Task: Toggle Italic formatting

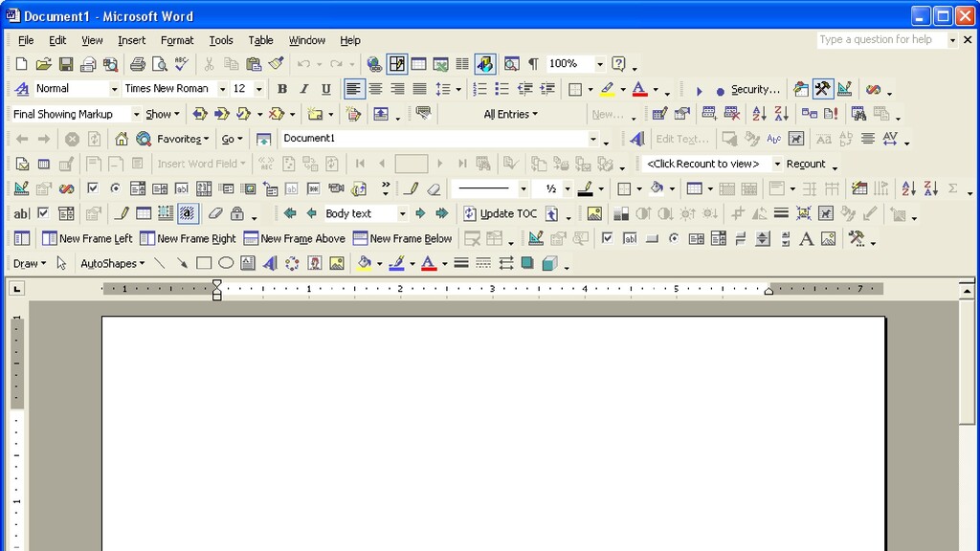Action: pos(303,89)
